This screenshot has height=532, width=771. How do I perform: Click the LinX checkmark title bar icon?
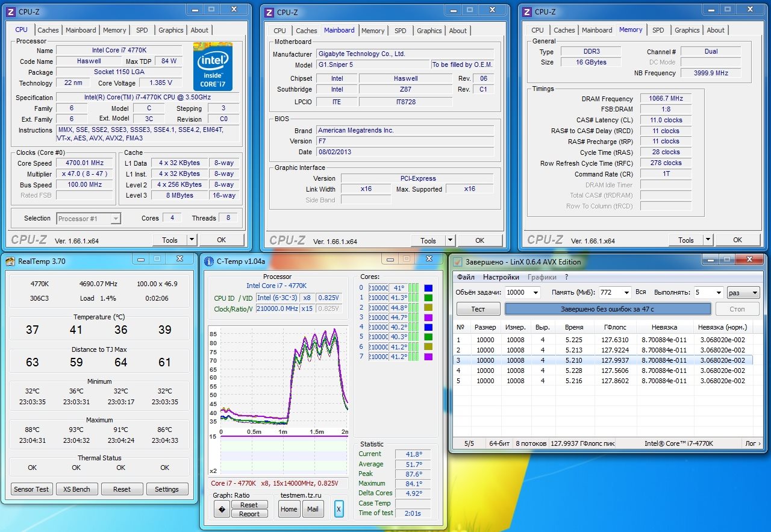[x=457, y=261]
